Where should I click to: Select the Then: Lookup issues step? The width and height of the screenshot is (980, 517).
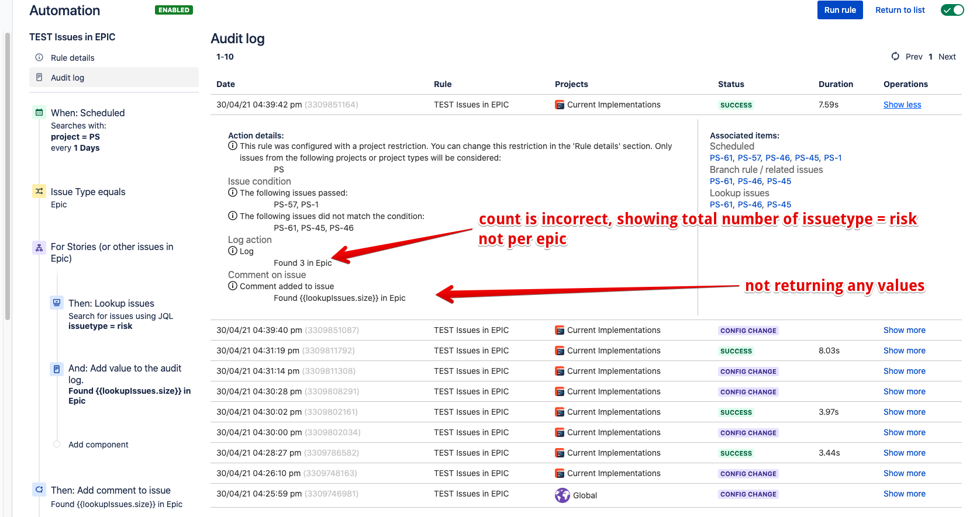click(111, 303)
